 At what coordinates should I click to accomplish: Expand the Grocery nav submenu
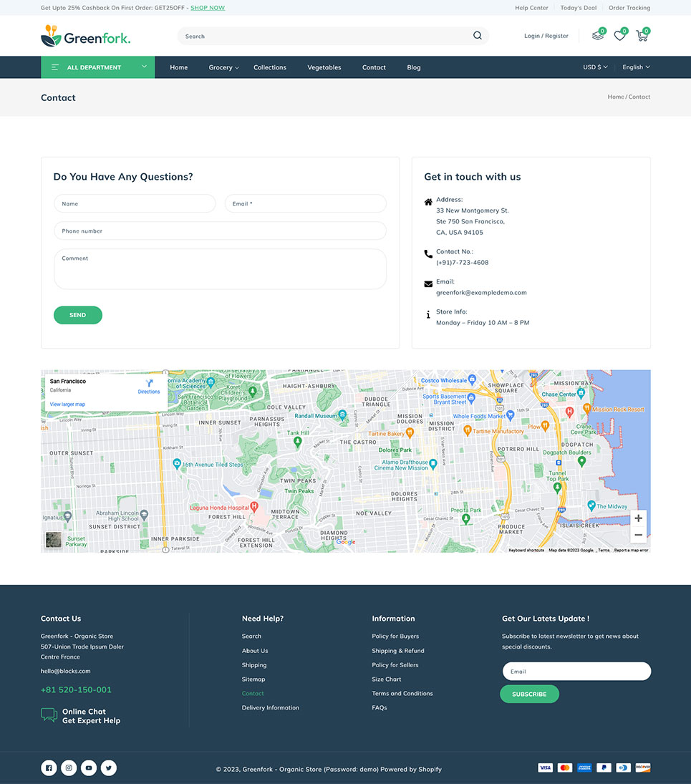[x=223, y=67]
